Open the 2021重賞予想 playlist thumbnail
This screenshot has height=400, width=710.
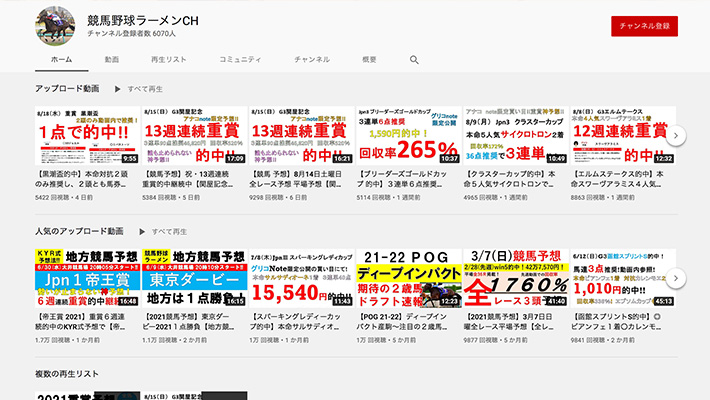click(87, 395)
